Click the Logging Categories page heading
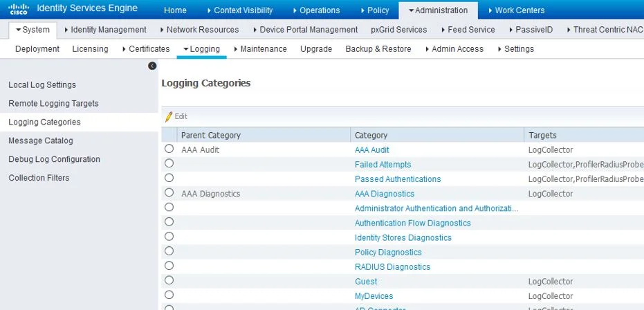The image size is (644, 310). tap(205, 83)
